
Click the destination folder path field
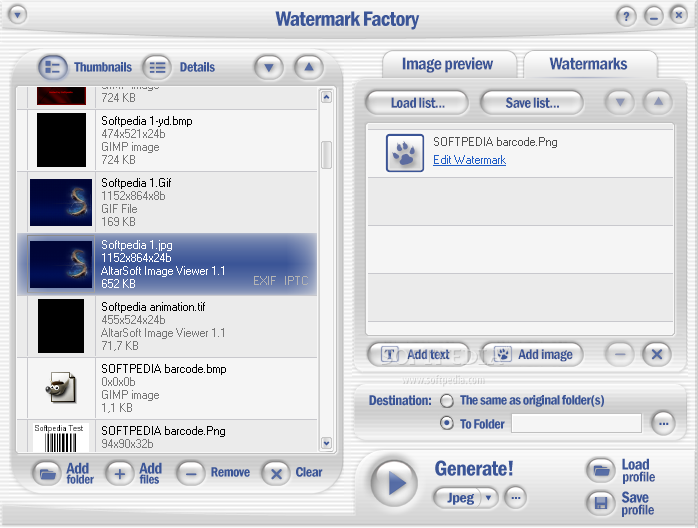tap(576, 423)
